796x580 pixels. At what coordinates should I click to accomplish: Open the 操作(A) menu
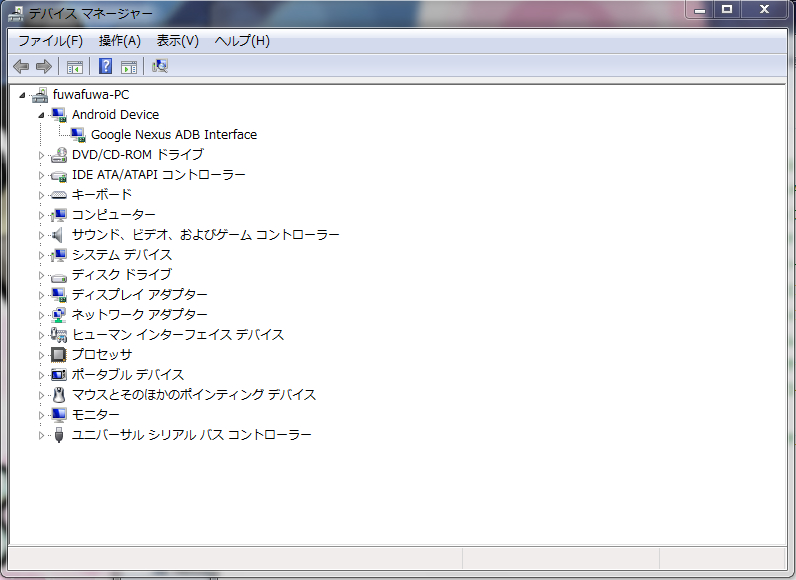pos(119,41)
